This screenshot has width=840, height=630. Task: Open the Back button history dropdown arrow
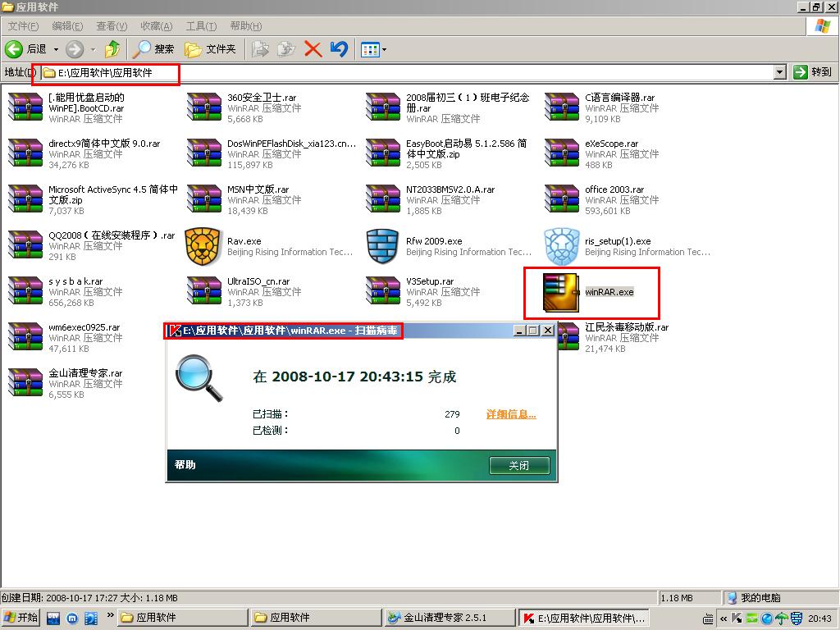pos(56,49)
